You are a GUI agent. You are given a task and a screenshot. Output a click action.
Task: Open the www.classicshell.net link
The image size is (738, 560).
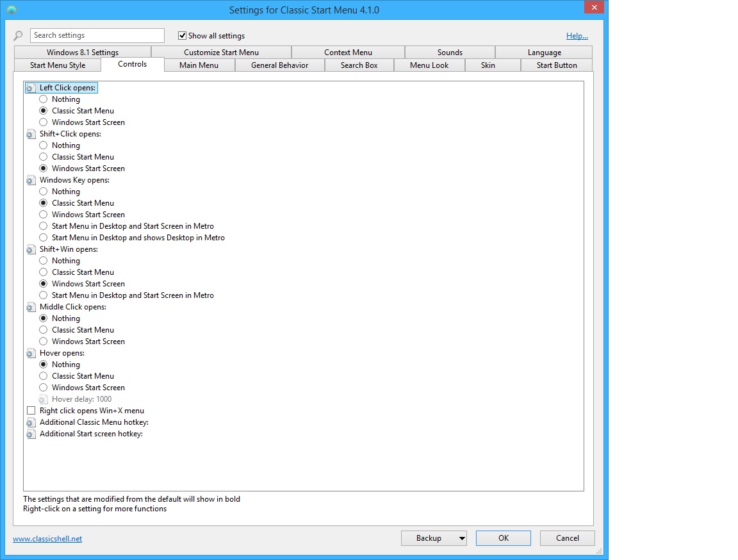(47, 539)
